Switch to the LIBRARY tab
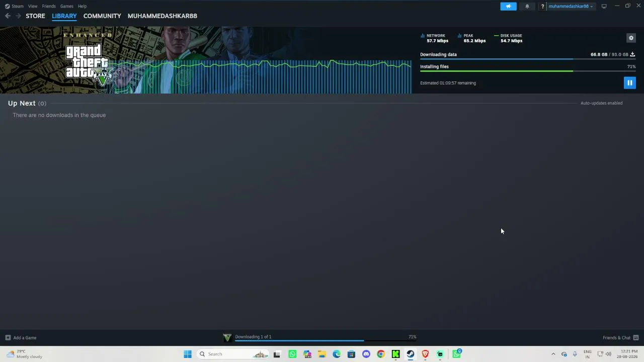This screenshot has width=644, height=362. tap(64, 16)
